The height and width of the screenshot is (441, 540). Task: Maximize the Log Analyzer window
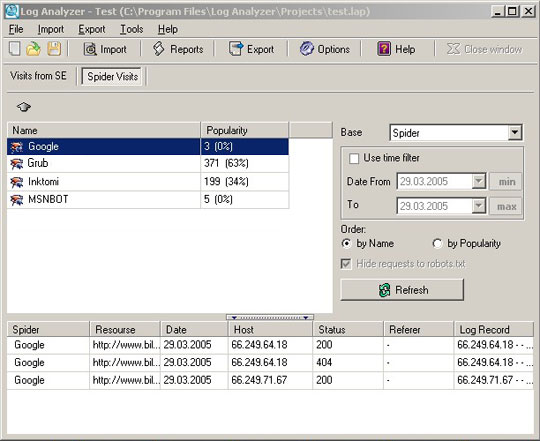[x=512, y=12]
